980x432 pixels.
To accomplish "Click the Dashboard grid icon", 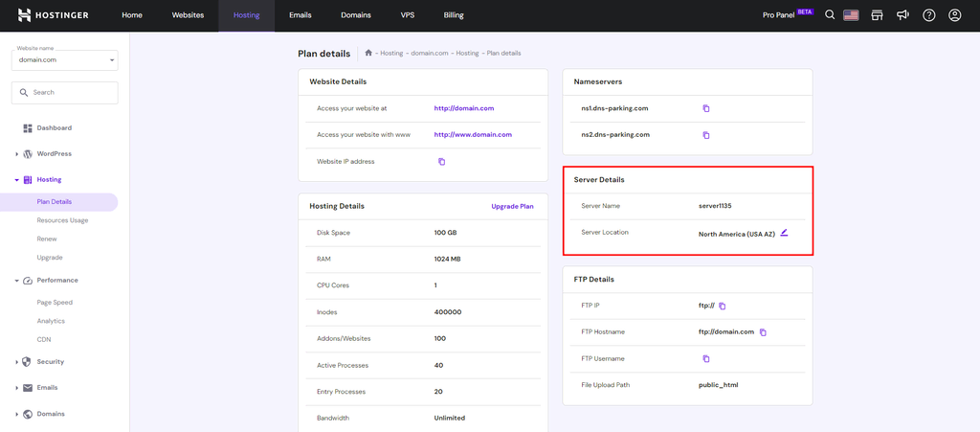I will [x=28, y=128].
